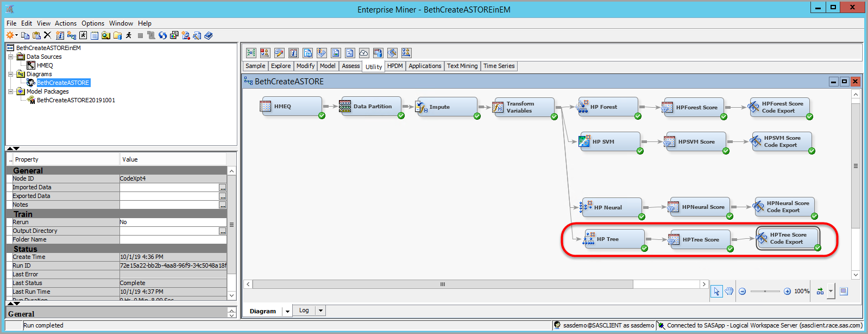The width and height of the screenshot is (868, 334).
Task: Click the diagram overview square button
Action: 844,292
